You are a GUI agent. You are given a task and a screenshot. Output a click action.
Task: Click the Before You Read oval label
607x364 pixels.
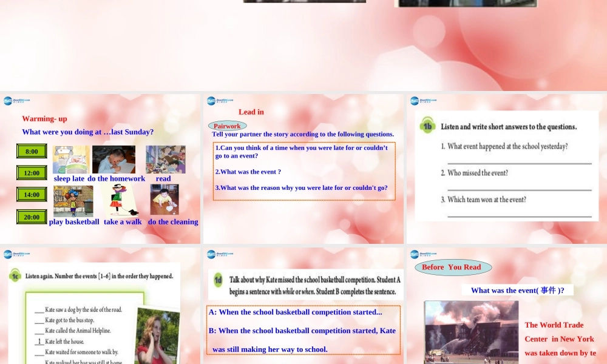click(453, 268)
